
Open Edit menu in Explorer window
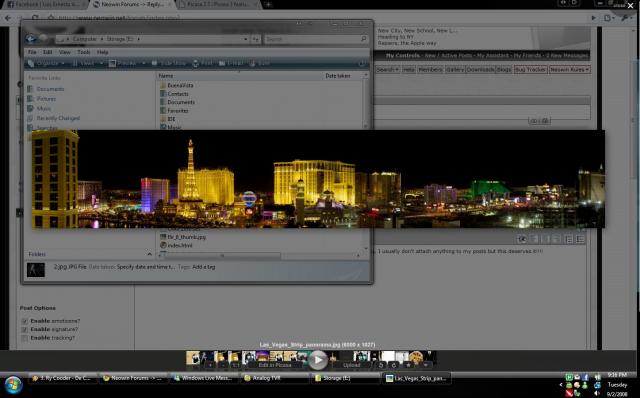47,52
